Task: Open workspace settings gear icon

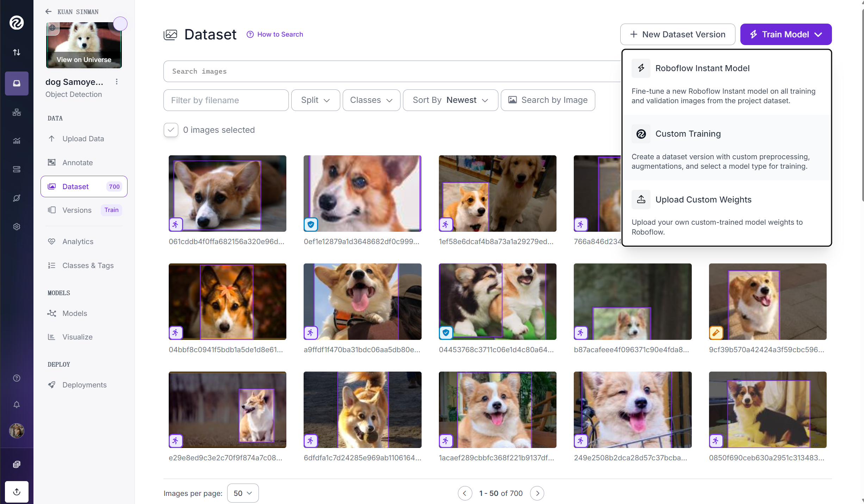Action: tap(17, 226)
